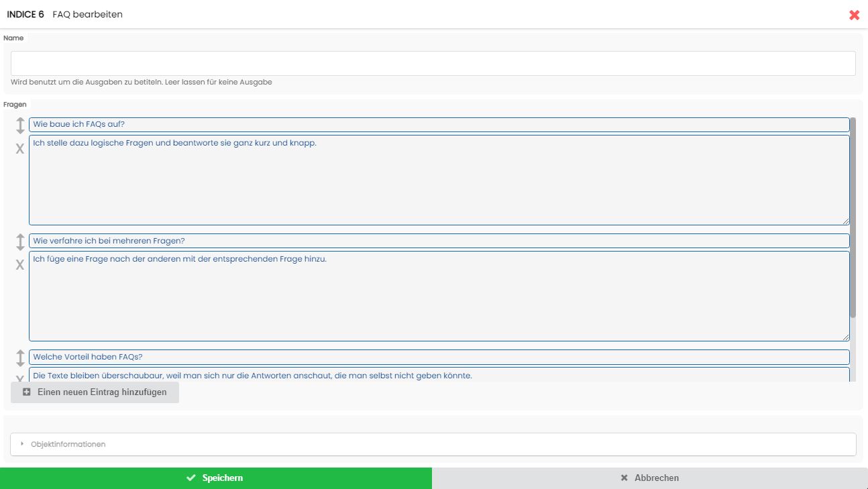Cancel editing via the Abbrechen button
The height and width of the screenshot is (489, 868).
click(649, 478)
